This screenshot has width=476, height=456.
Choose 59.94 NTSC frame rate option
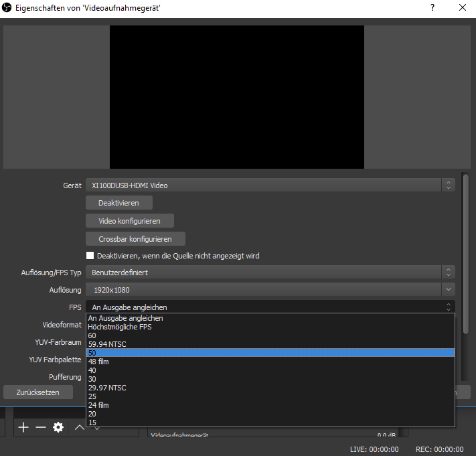270,344
